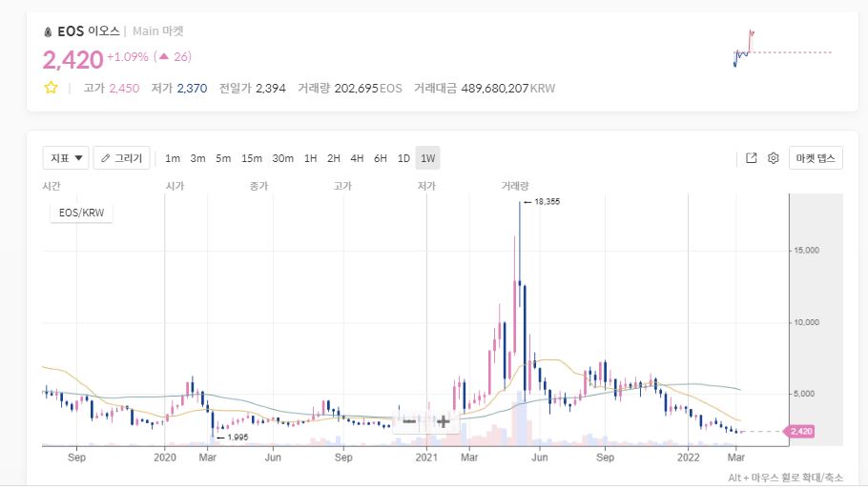Switch chart to 6H interval

point(381,158)
